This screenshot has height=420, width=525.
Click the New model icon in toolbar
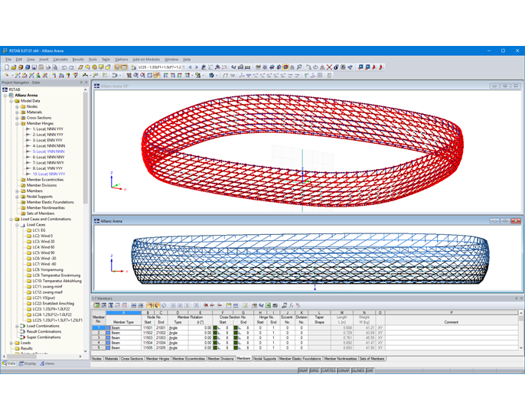pos(6,67)
